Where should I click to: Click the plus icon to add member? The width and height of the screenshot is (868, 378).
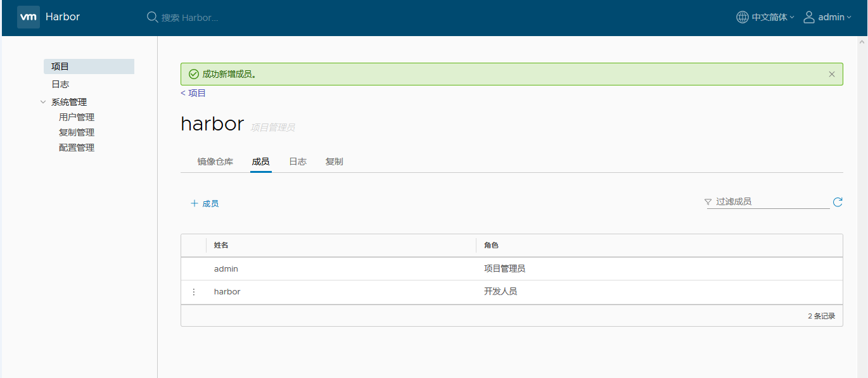point(195,203)
